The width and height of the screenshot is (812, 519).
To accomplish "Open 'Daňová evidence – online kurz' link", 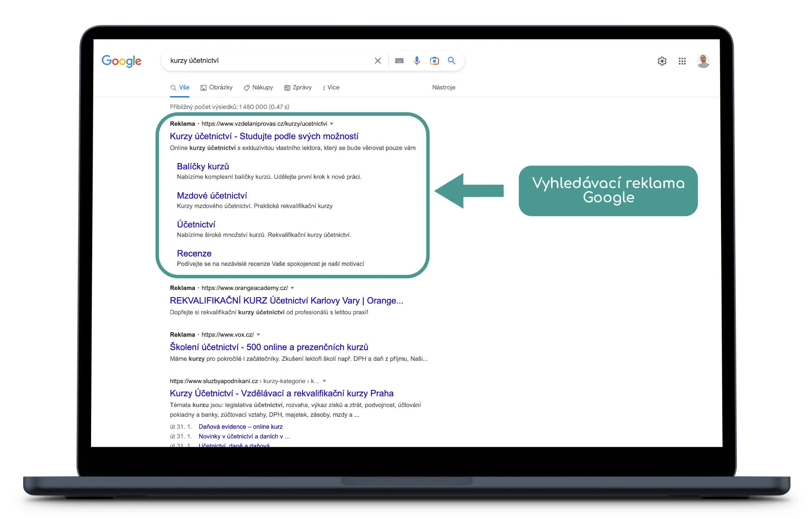I will pyautogui.click(x=241, y=427).
